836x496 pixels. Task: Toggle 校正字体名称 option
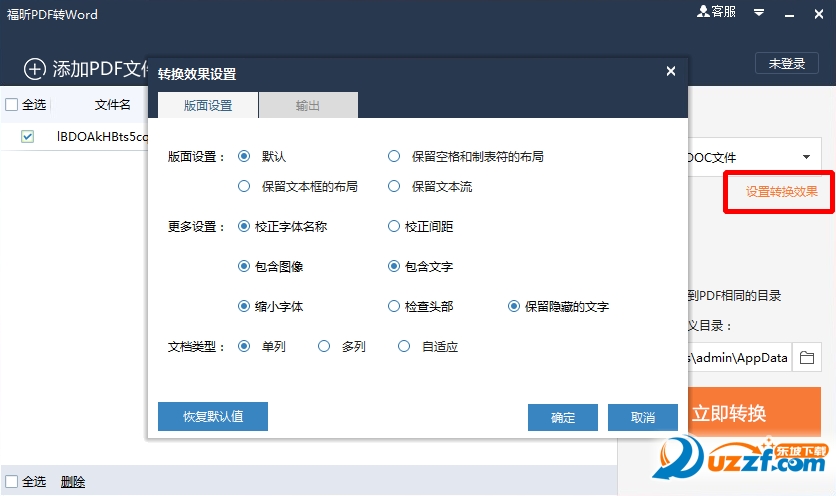(244, 226)
